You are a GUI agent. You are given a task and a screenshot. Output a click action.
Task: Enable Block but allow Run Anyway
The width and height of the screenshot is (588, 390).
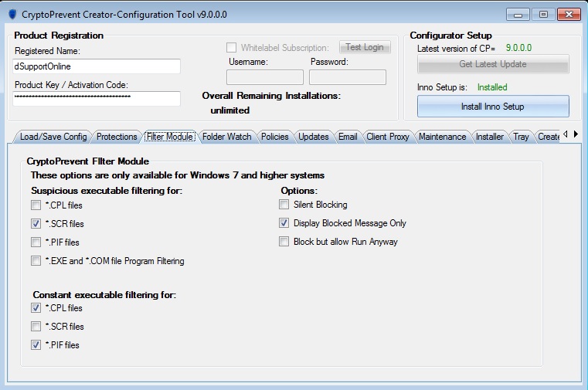[284, 242]
